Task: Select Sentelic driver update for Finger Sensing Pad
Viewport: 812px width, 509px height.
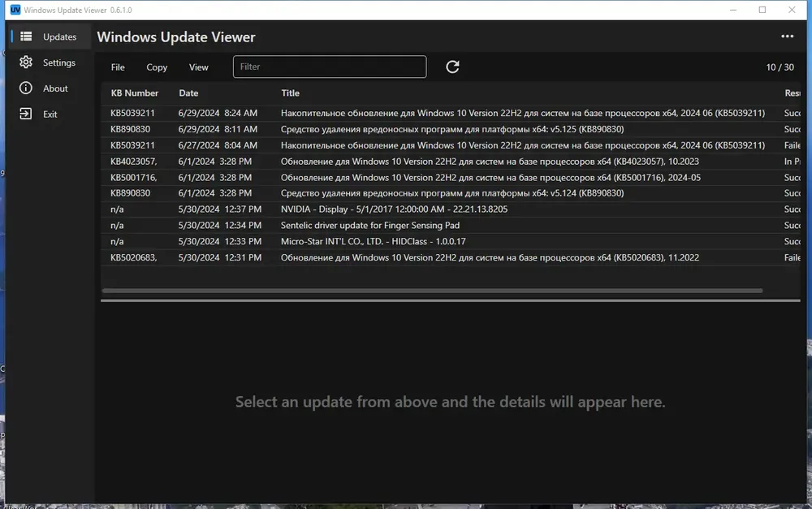Action: pos(451,225)
